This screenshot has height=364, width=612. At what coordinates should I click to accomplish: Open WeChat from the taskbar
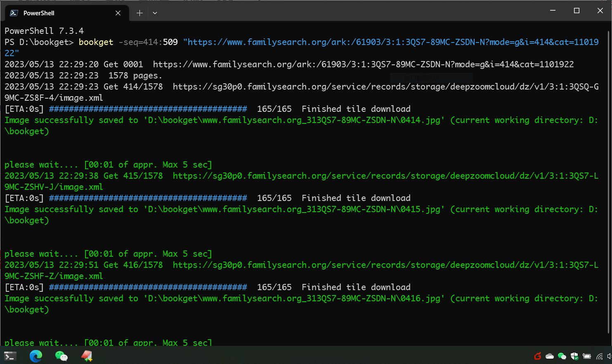click(x=61, y=356)
